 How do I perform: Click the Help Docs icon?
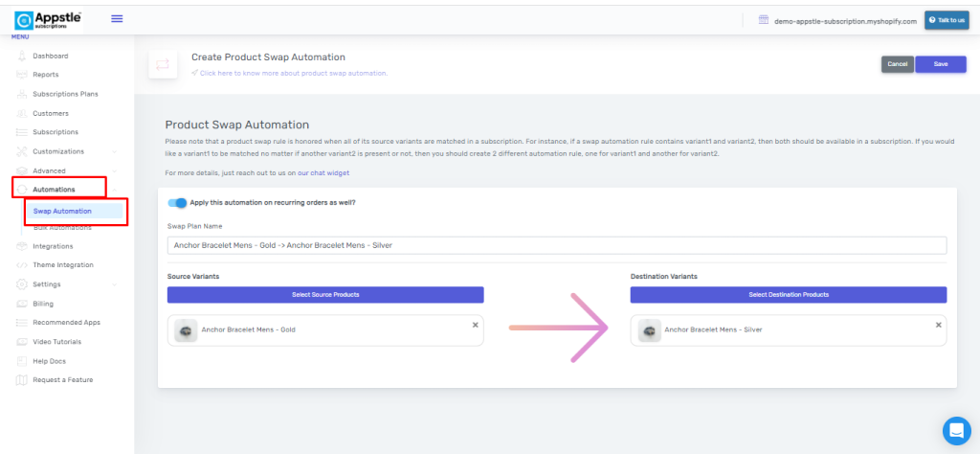(x=22, y=361)
